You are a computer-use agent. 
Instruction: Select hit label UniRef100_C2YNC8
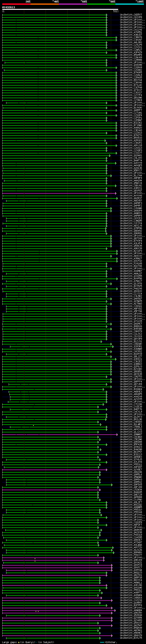[x=131, y=100]
